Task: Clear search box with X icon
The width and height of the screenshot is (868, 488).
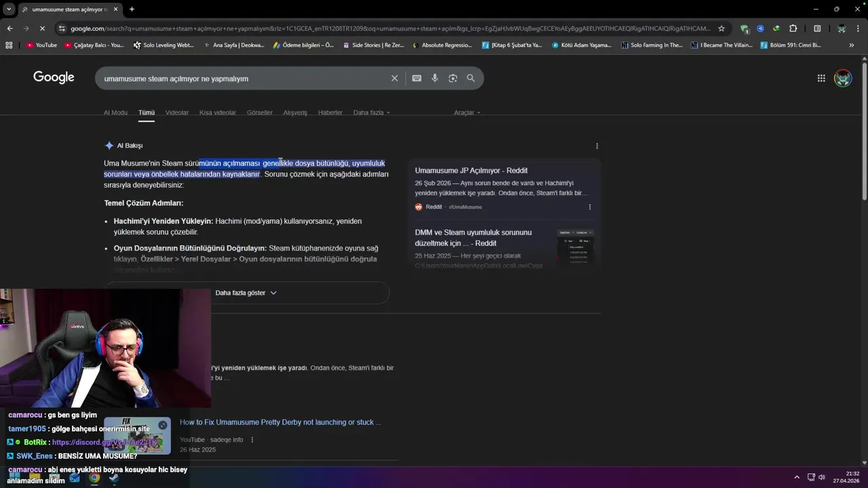Action: [395, 78]
